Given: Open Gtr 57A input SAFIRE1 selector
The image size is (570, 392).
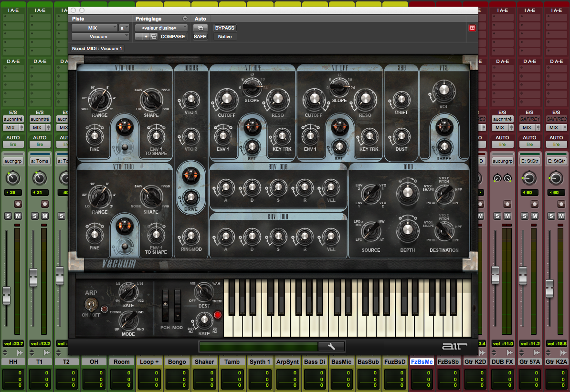Looking at the screenshot, I should [x=529, y=119].
